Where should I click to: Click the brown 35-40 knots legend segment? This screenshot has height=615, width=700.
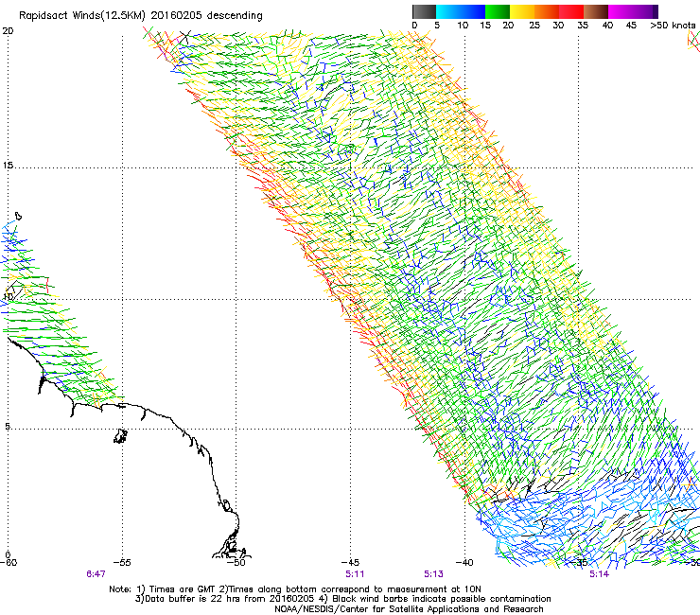(596, 11)
